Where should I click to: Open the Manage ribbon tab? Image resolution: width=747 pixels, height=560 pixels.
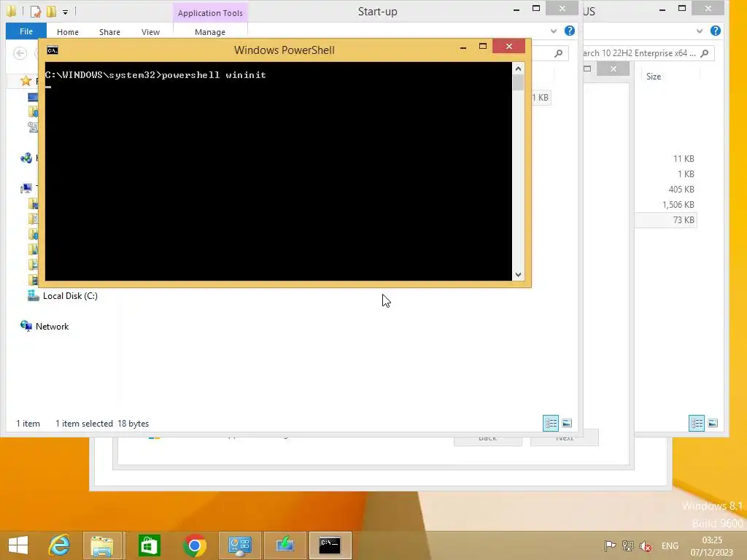click(x=210, y=32)
